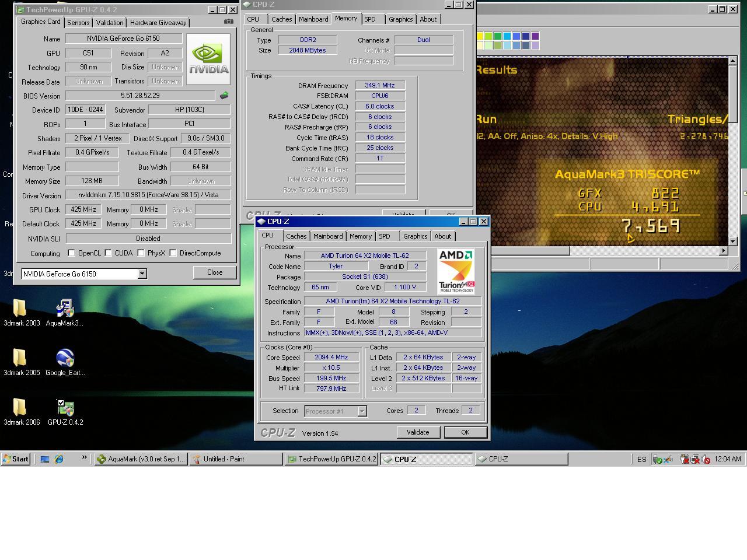Image resolution: width=747 pixels, height=560 pixels.
Task: Switch to the Sensors tab in GPU-Z
Action: pyautogui.click(x=78, y=23)
